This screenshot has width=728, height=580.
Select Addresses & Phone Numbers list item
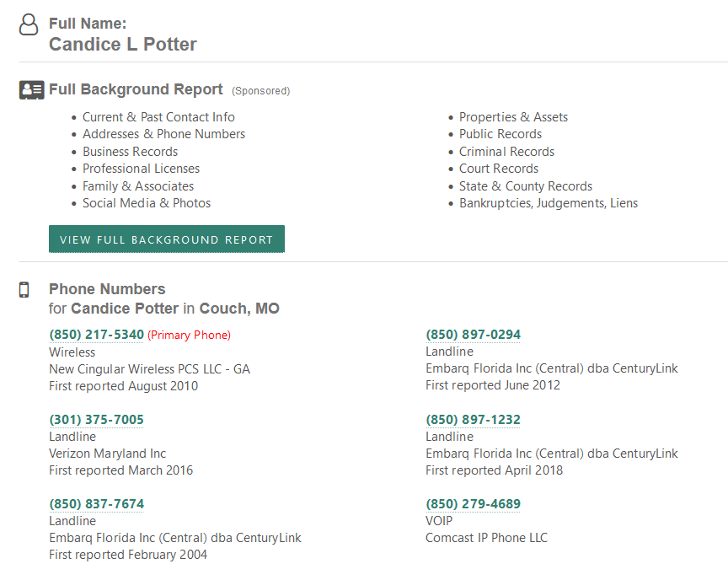tap(164, 134)
